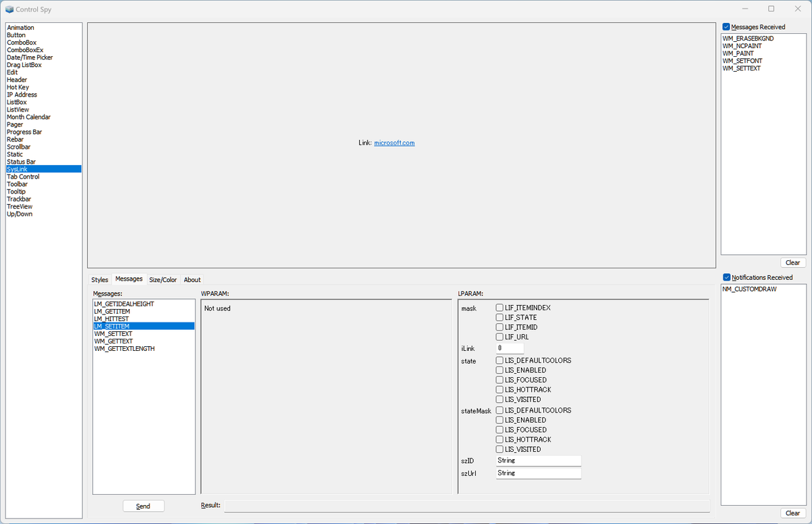The image size is (812, 524).
Task: Select Status Bar control
Action: pos(44,162)
